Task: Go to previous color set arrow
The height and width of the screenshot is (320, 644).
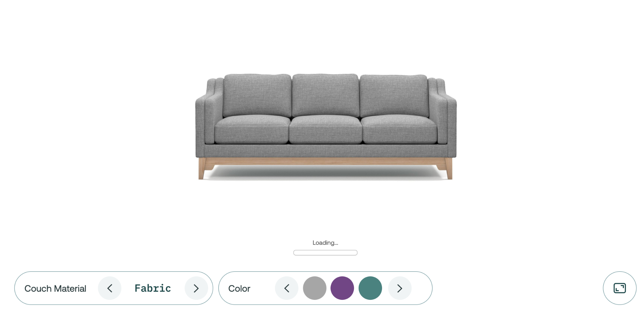Action: [287, 288]
